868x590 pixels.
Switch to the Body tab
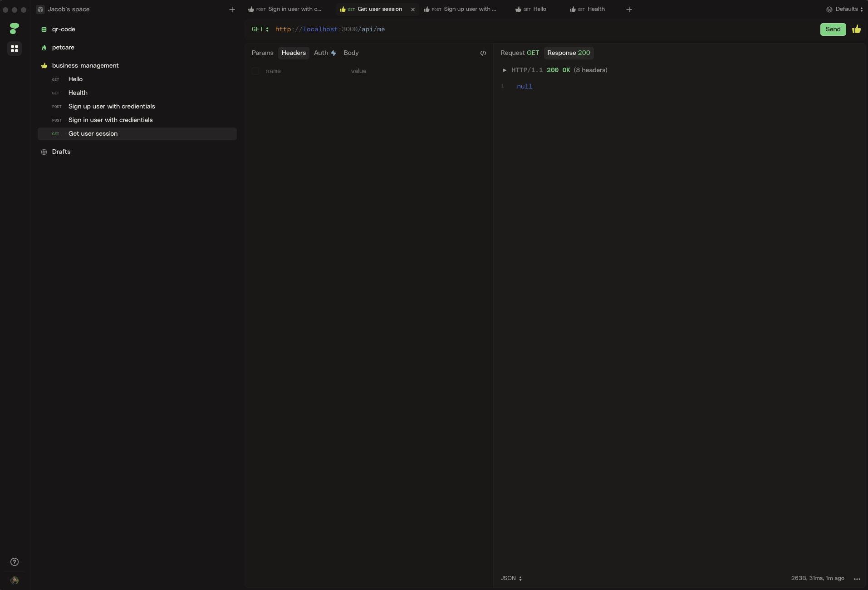point(351,53)
